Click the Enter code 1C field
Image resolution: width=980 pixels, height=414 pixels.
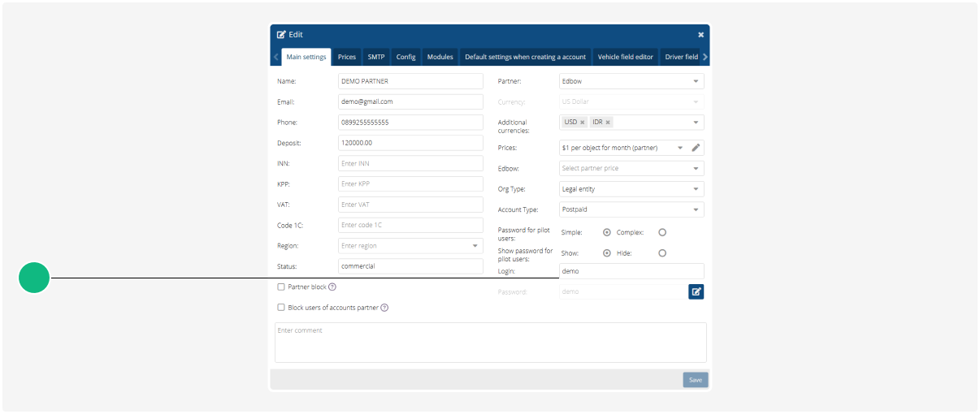pyautogui.click(x=410, y=225)
